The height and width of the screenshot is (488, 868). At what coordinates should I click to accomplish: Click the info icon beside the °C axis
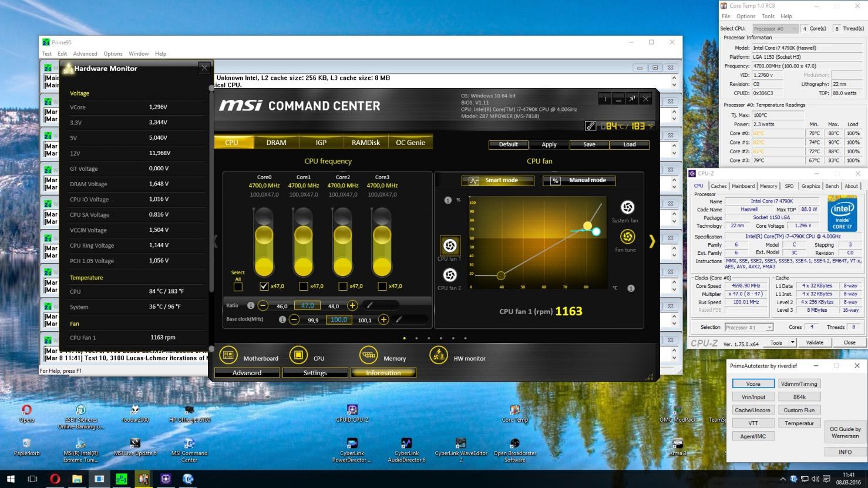631,288
